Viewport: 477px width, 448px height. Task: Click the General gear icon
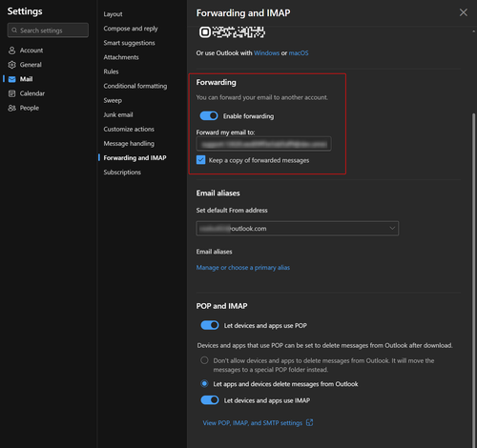click(11, 65)
